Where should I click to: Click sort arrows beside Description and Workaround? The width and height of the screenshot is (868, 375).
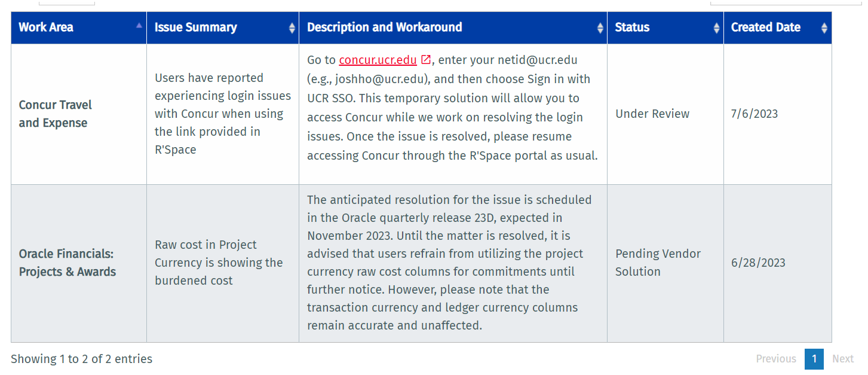pos(600,28)
